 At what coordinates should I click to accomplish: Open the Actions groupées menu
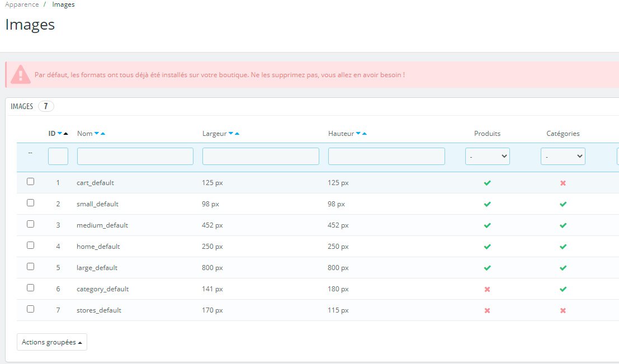tap(51, 342)
